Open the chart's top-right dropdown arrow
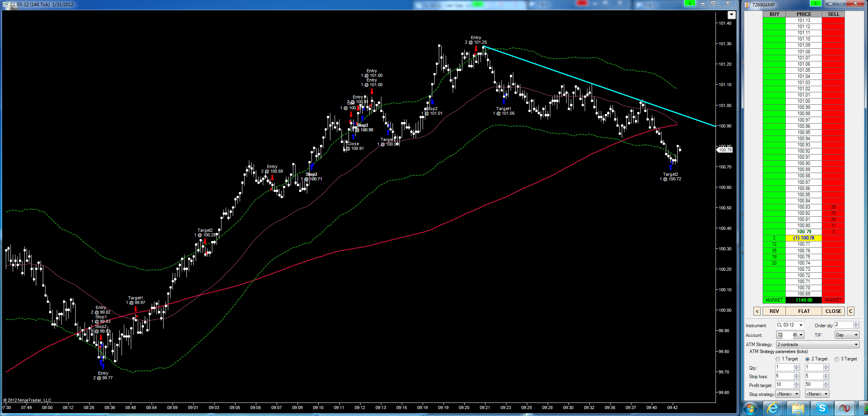 click(x=731, y=15)
